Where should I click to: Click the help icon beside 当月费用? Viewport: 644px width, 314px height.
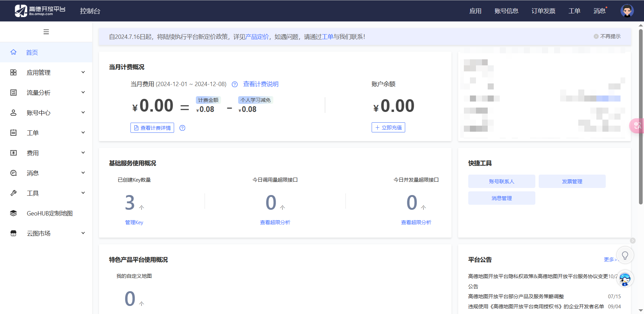pyautogui.click(x=234, y=84)
